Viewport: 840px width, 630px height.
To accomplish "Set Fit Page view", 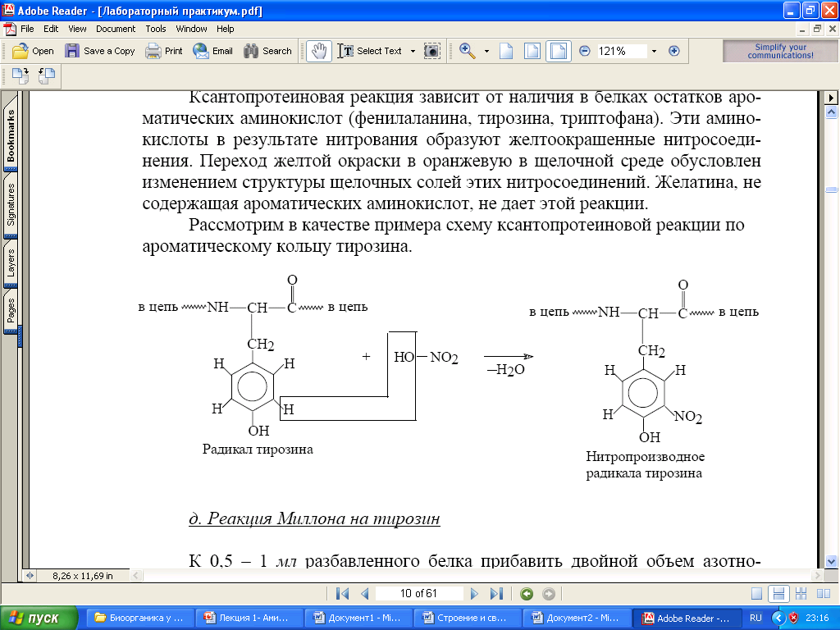I will tap(532, 51).
